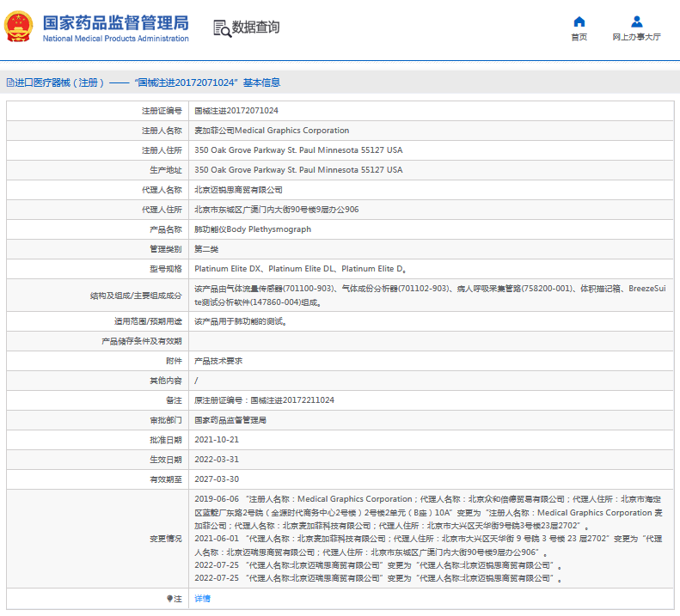Click approval date 2021-10-21
680x616 pixels.
pos(217,440)
